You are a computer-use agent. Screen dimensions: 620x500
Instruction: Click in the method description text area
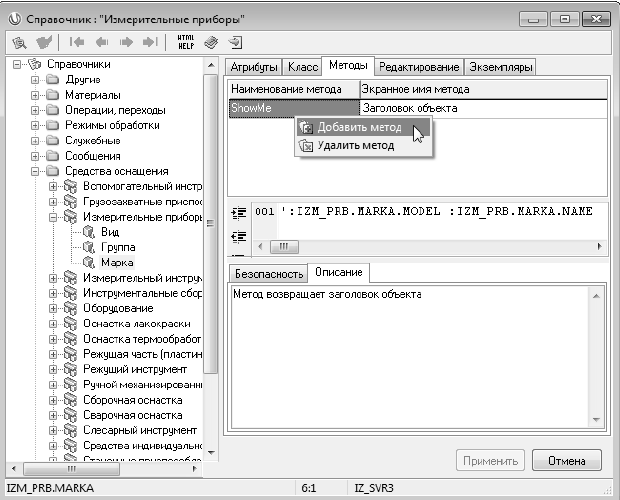click(415, 360)
